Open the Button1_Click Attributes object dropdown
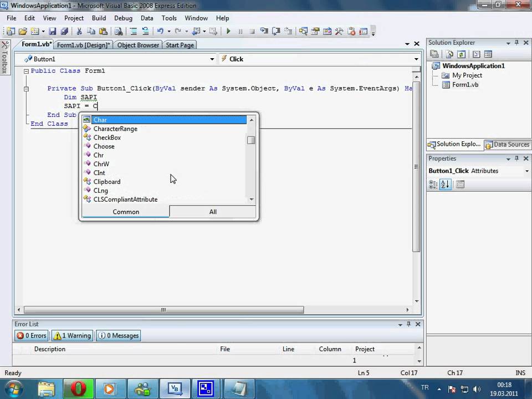 coord(527,171)
